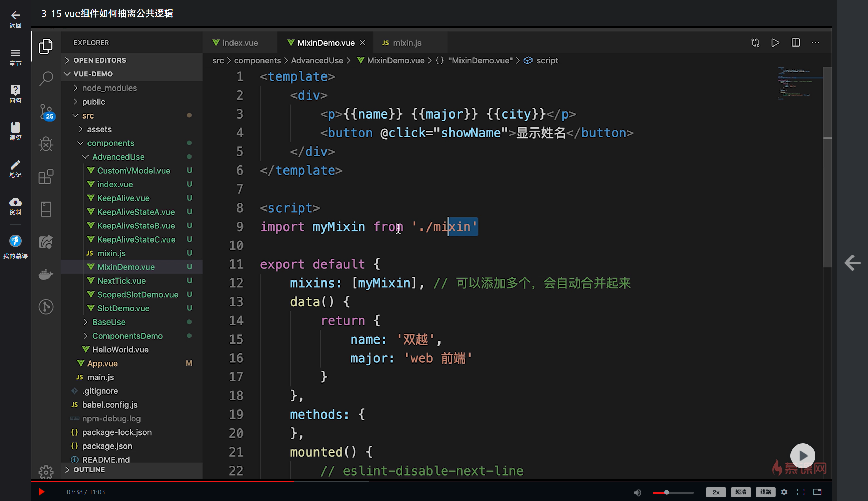Open HelloWorld.vue file

click(x=132, y=350)
